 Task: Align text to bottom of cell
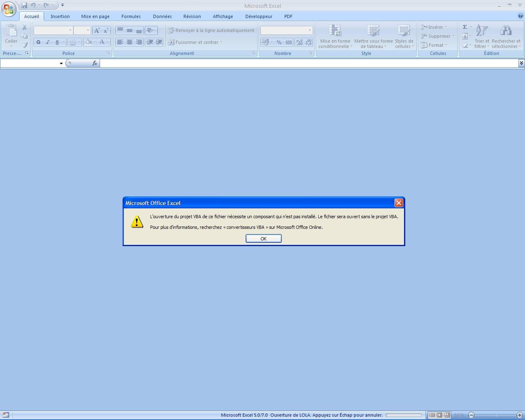coord(139,30)
